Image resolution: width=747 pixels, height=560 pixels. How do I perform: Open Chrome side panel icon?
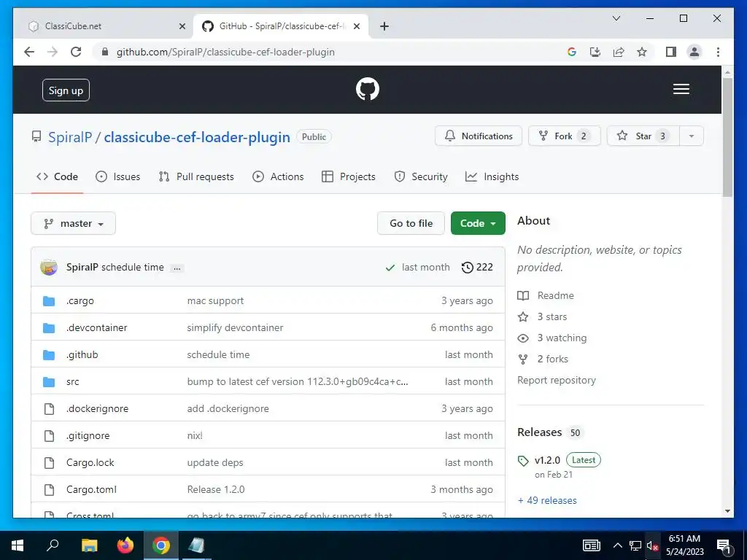coord(671,52)
